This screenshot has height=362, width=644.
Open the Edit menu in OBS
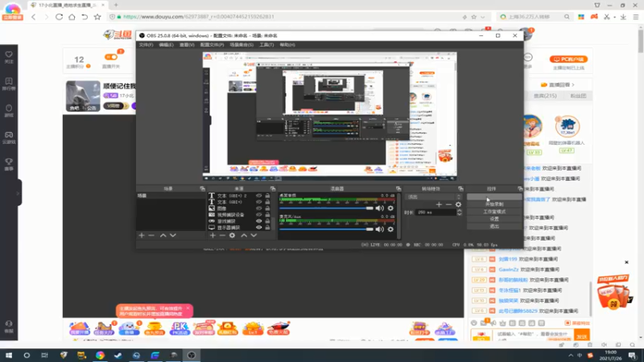pyautogui.click(x=167, y=45)
